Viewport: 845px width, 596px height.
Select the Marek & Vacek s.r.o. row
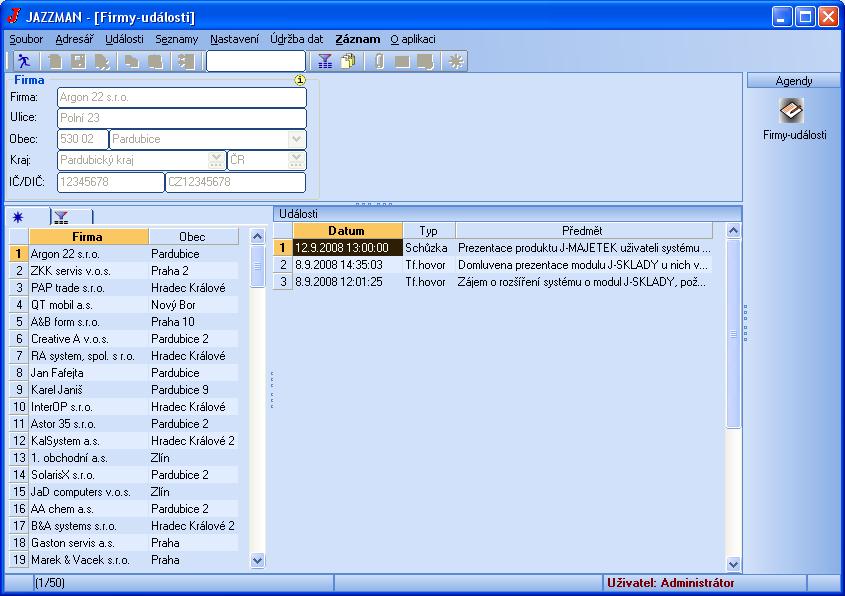124,560
